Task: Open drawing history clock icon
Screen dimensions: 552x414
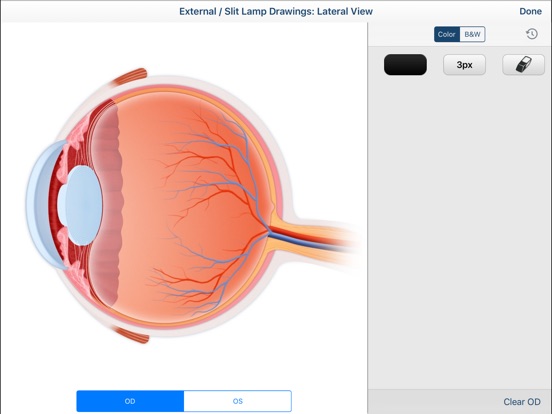Action: [x=532, y=34]
